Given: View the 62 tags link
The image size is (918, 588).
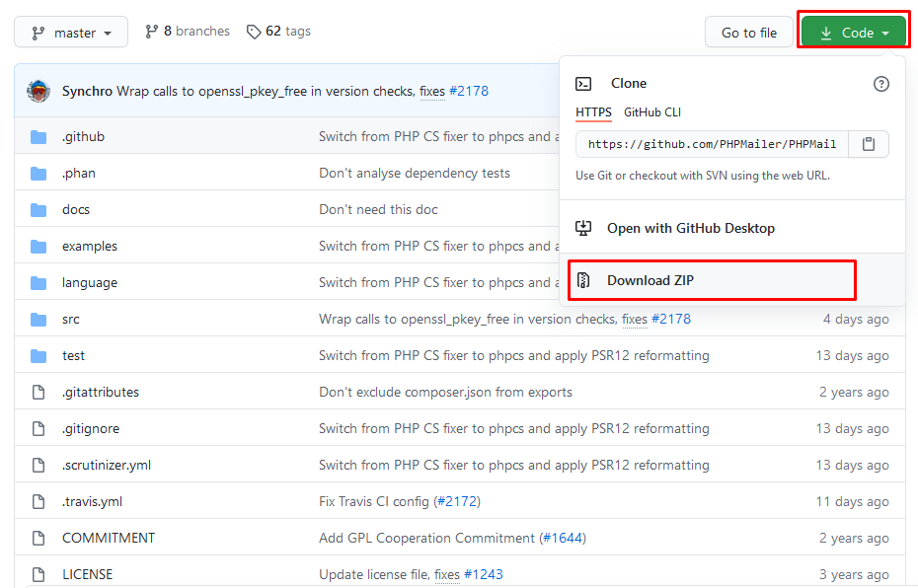Looking at the screenshot, I should [x=278, y=31].
